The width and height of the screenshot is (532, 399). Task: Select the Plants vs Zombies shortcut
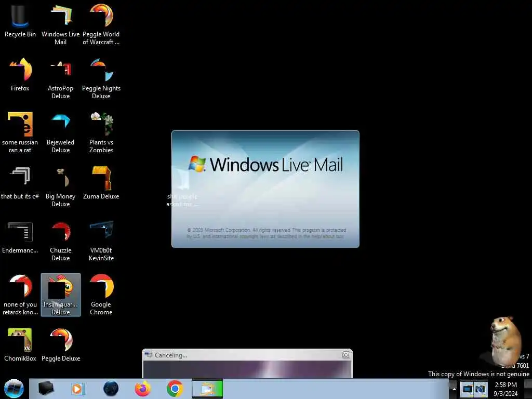pos(101,132)
